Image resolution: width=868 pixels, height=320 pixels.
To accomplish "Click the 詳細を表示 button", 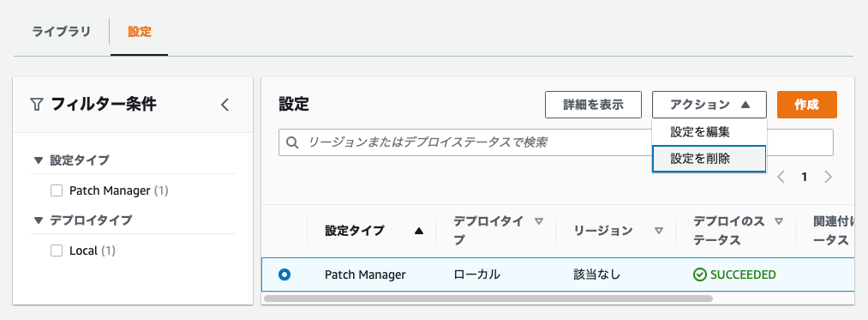I will 594,105.
